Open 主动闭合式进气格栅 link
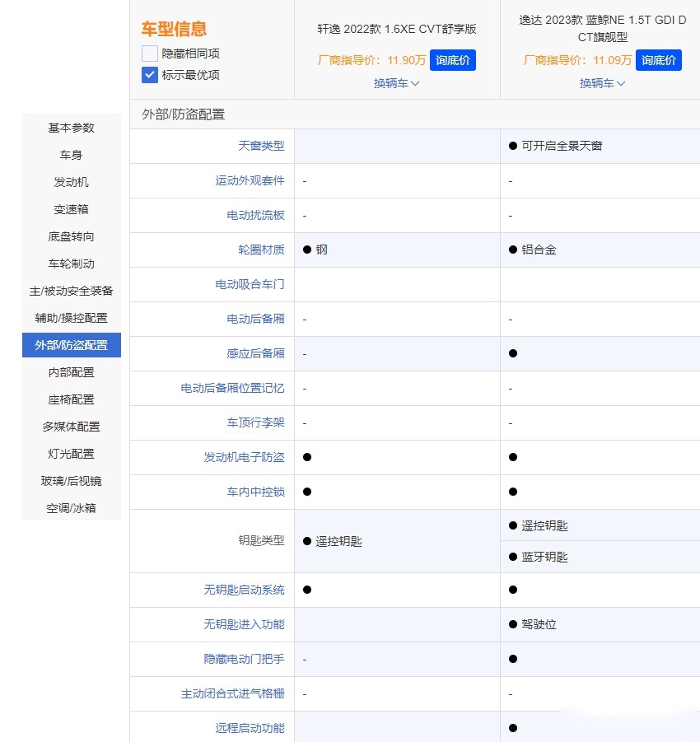The width and height of the screenshot is (700, 742). pyautogui.click(x=232, y=693)
